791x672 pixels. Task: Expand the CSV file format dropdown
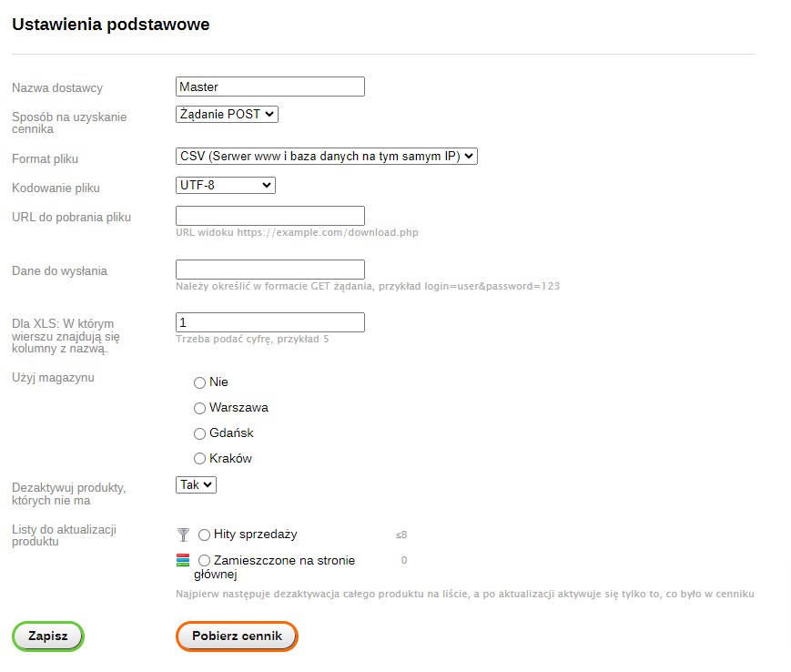point(326,156)
